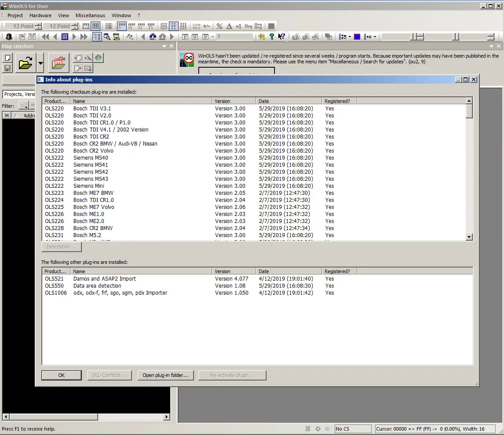
Task: Click Name column header in checksum list
Action: pos(141,101)
